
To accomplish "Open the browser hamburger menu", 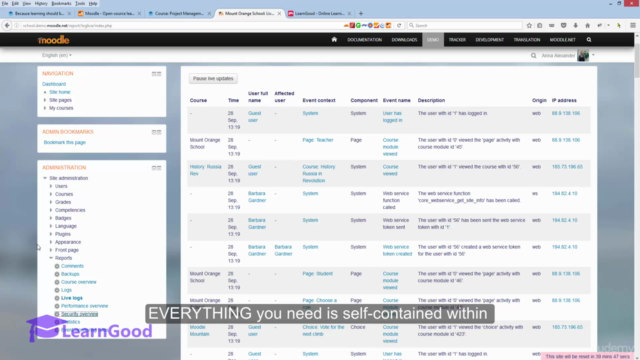I will pyautogui.click(x=633, y=25).
